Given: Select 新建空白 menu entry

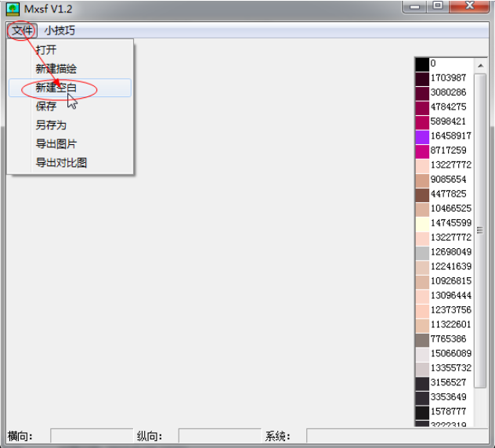Looking at the screenshot, I should [56, 88].
